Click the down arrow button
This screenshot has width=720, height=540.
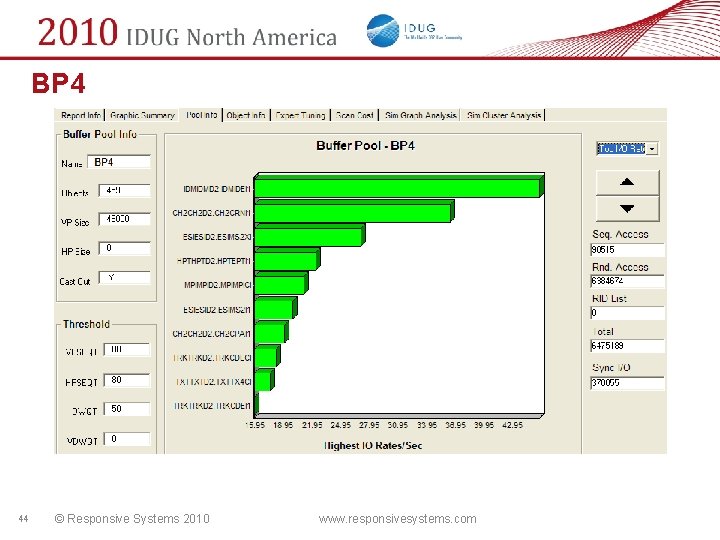click(627, 209)
